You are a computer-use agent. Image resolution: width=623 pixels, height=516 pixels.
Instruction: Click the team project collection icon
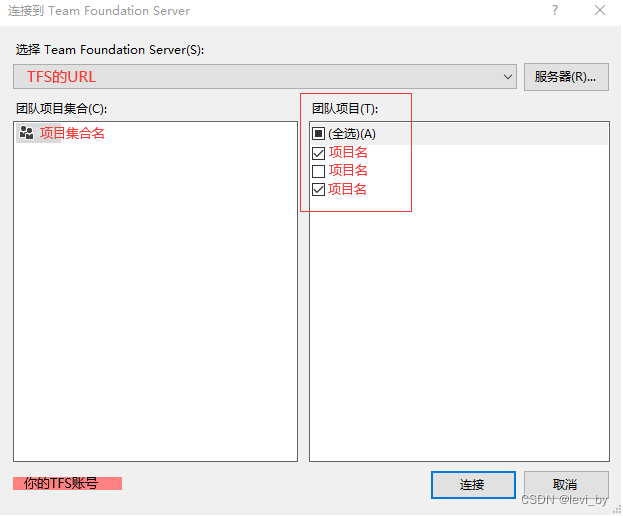coord(27,133)
